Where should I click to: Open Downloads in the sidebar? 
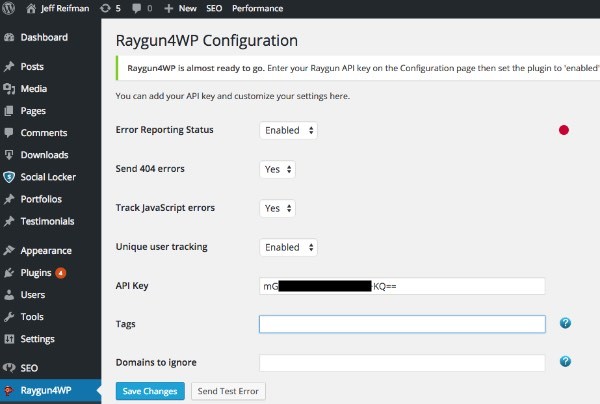point(44,155)
